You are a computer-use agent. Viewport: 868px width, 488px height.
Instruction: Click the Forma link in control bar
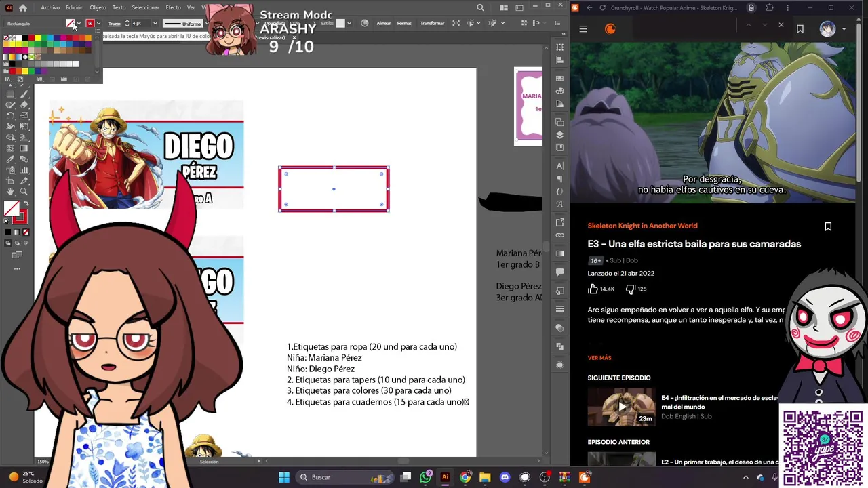tap(404, 23)
